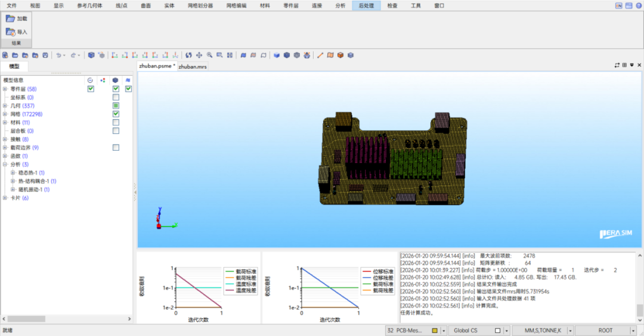Screen dimensions: 644x336
Task: Click the measure line tool icon
Action: 320,55
